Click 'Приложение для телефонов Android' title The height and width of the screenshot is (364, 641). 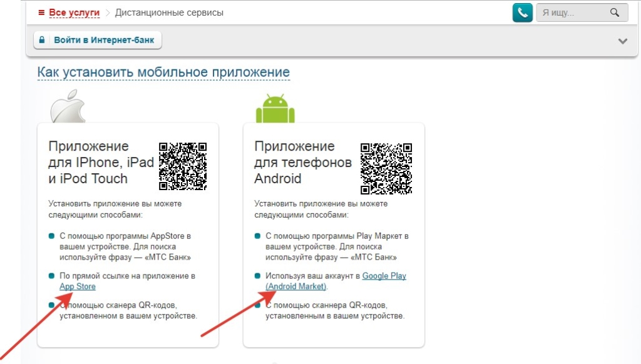coord(303,162)
